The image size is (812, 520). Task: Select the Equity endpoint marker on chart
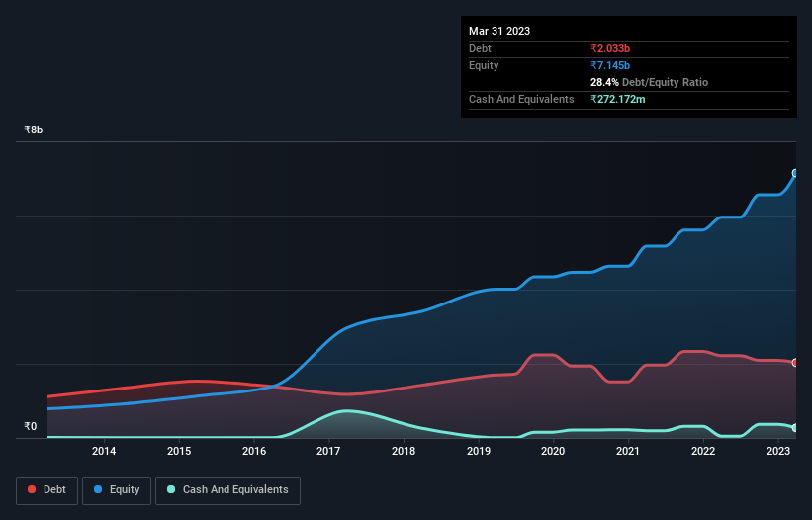(795, 173)
